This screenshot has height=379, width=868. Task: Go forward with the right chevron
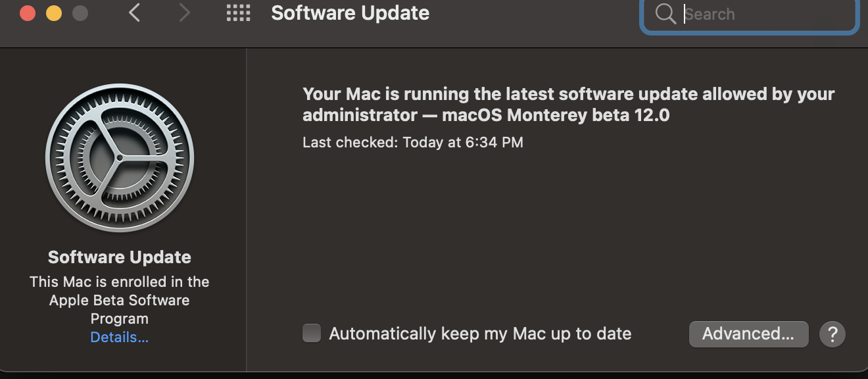point(185,13)
